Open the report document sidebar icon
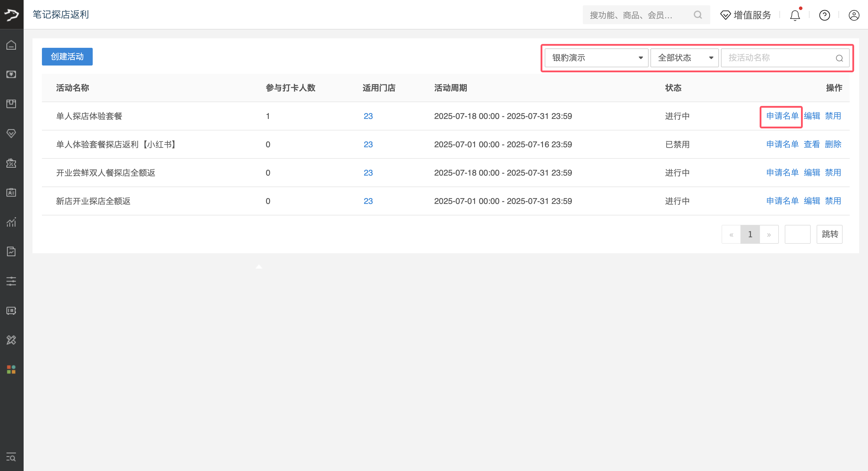Screen dimensions: 868x471 (x=12, y=251)
